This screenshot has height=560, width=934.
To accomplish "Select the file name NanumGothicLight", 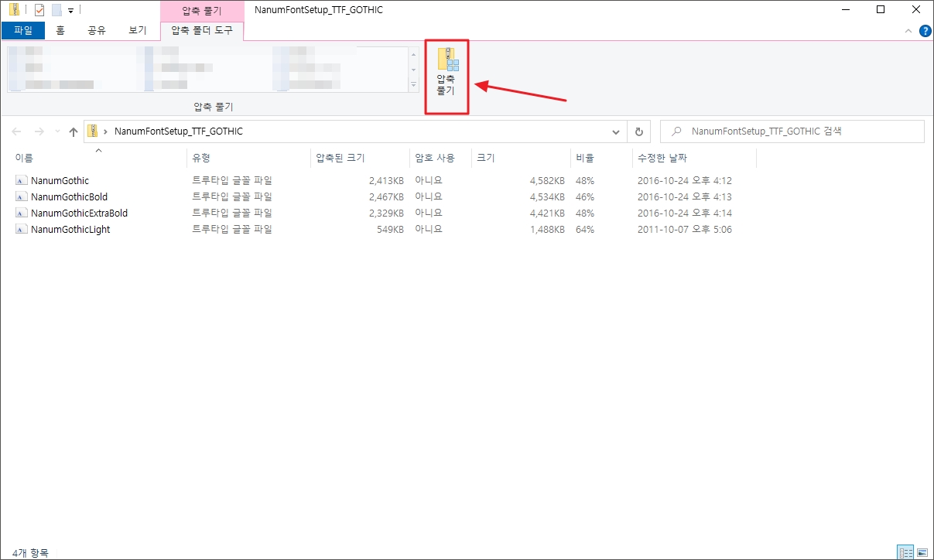I will (x=70, y=229).
